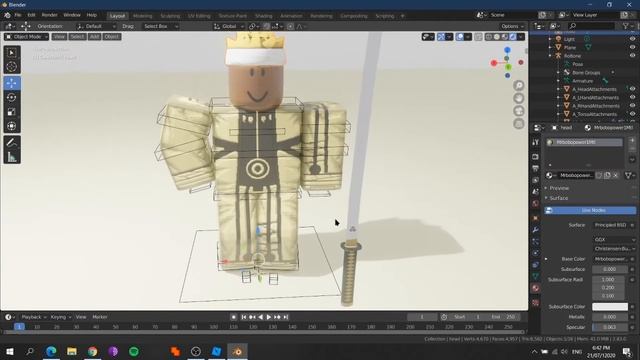Open Global transform orientation dropdown
The image size is (640, 360).
click(229, 26)
